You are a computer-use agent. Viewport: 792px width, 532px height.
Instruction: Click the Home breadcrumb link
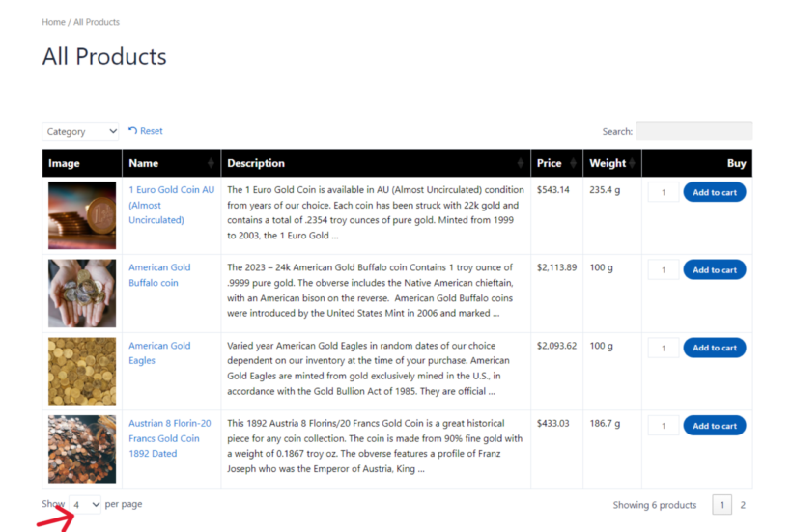(53, 22)
